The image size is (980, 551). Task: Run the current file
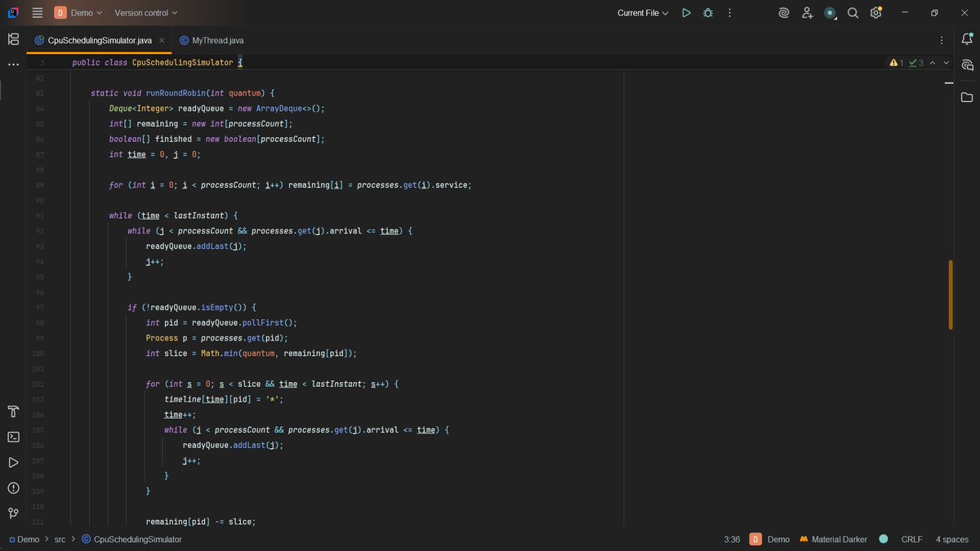click(686, 13)
